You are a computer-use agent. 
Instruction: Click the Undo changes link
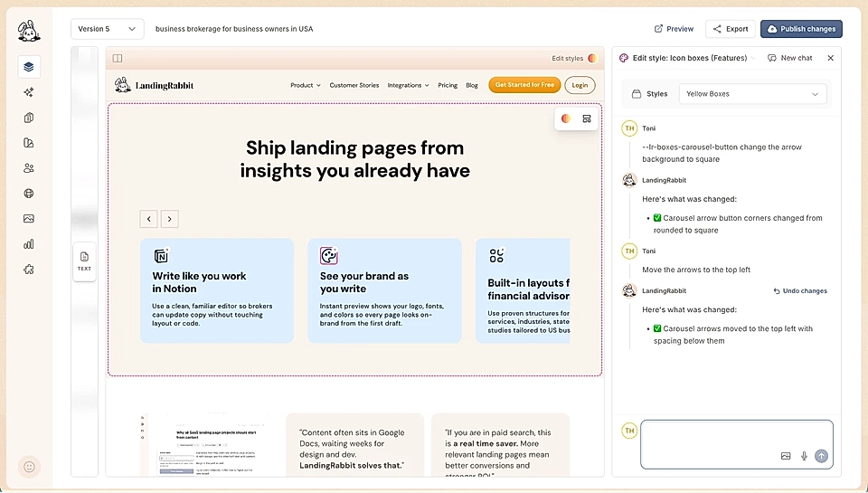(x=800, y=290)
